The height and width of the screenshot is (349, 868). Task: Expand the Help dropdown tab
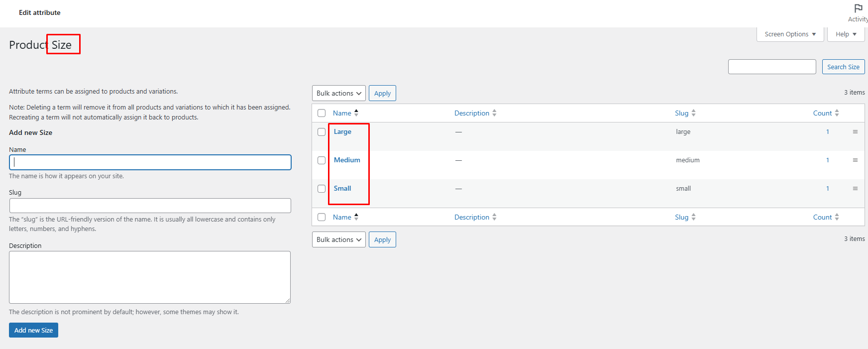click(x=846, y=34)
